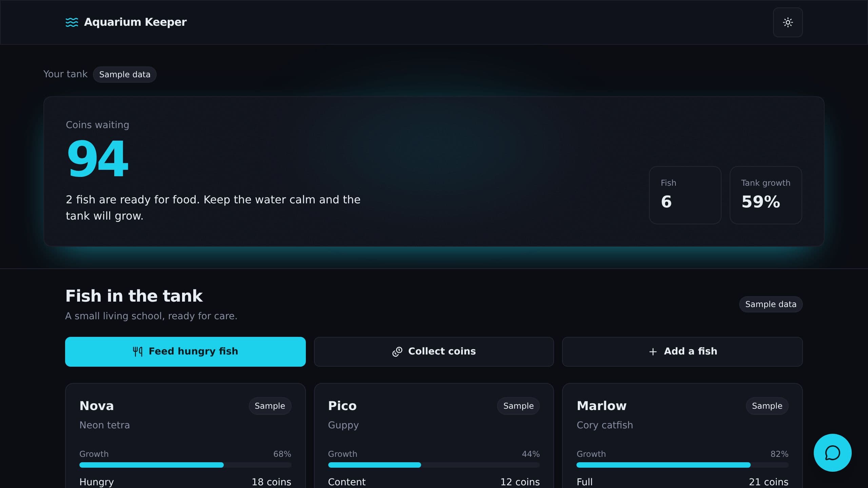868x488 pixels.
Task: Click Marlow's growth progress bar
Action: click(x=682, y=465)
